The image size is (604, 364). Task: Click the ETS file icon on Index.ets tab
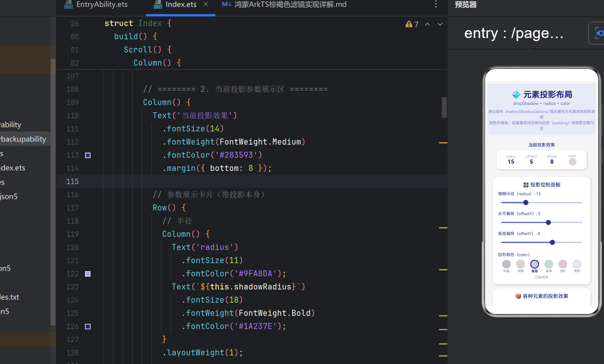(158, 4)
